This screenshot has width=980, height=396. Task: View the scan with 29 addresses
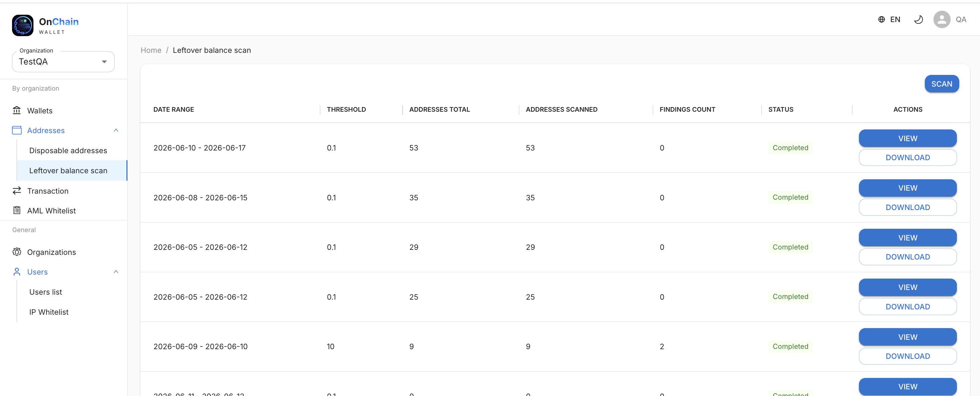[x=908, y=237]
